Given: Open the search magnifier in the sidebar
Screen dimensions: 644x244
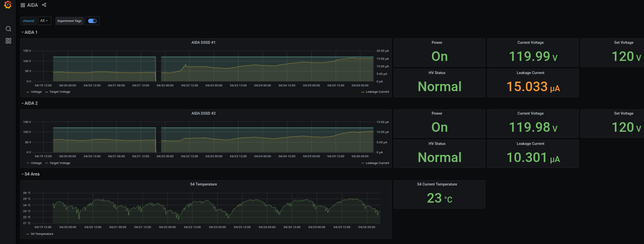Looking at the screenshot, I should [x=8, y=29].
